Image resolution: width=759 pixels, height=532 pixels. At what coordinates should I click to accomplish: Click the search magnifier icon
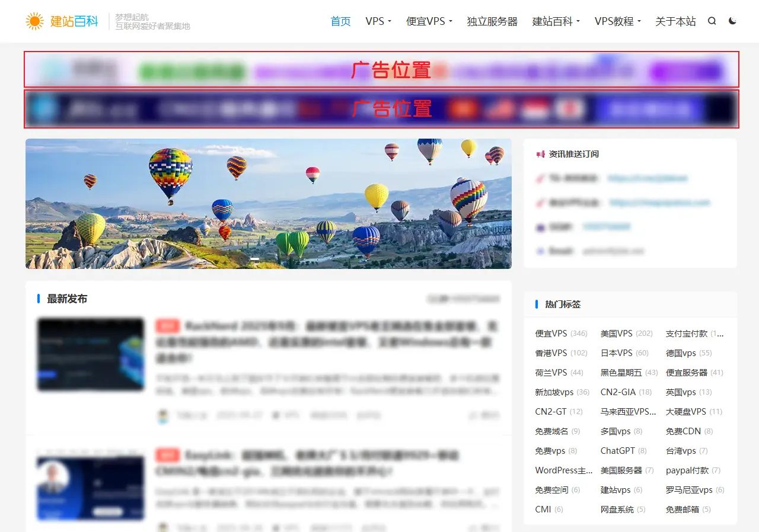tap(712, 21)
